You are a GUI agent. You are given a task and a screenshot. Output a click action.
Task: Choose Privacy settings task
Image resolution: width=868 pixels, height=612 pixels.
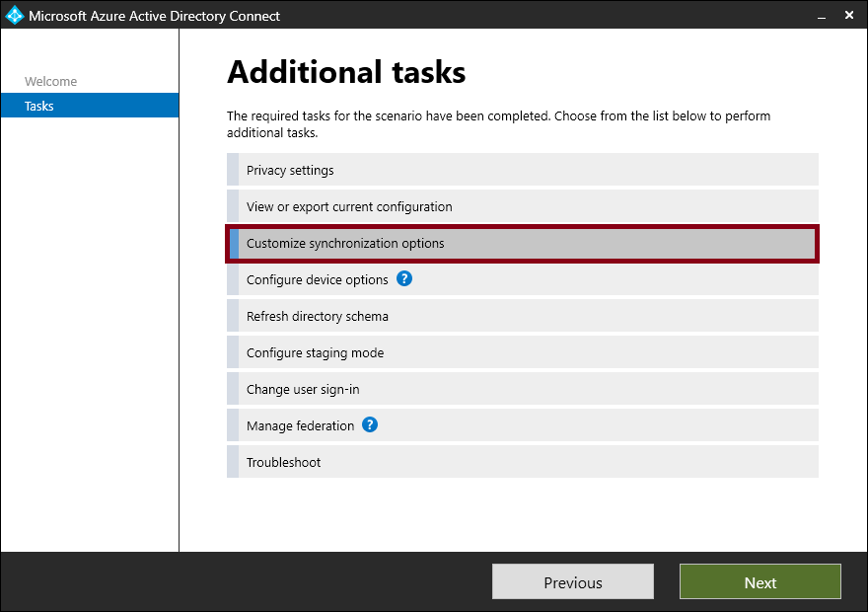click(x=523, y=170)
